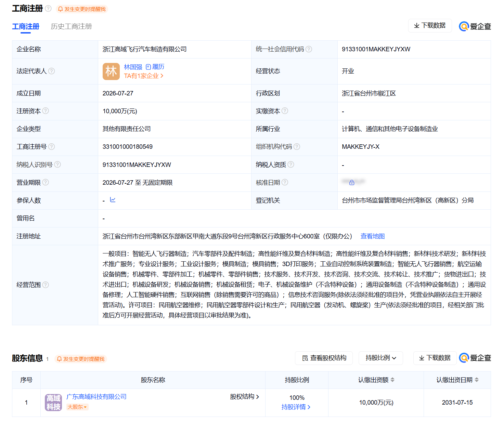Open 查看股权结构 button
The height and width of the screenshot is (433, 504).
click(x=324, y=358)
